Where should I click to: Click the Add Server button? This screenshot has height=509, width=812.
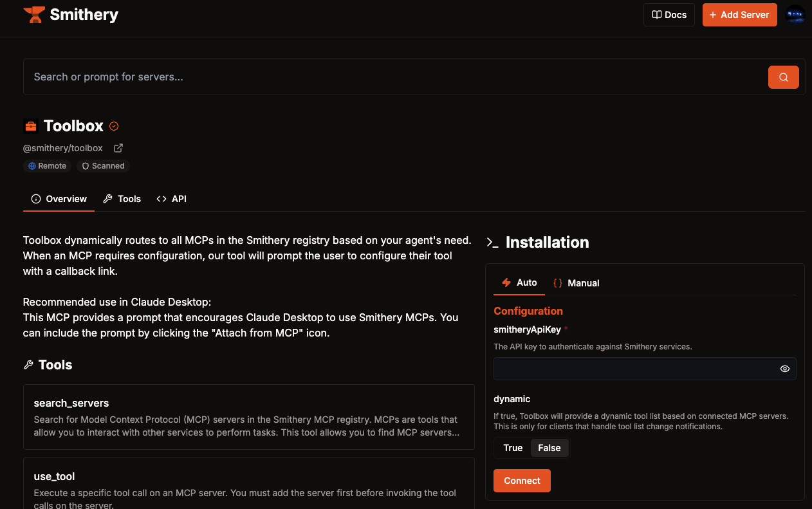click(x=739, y=15)
